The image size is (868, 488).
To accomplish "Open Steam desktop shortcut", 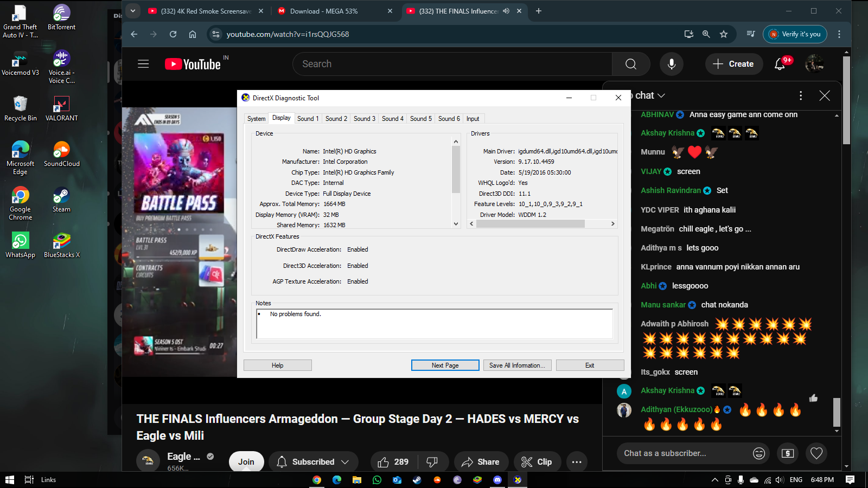I will point(61,200).
